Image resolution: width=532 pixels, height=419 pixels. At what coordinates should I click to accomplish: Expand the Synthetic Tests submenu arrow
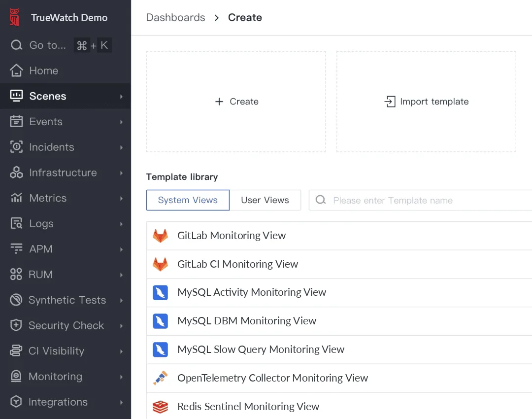click(x=121, y=300)
